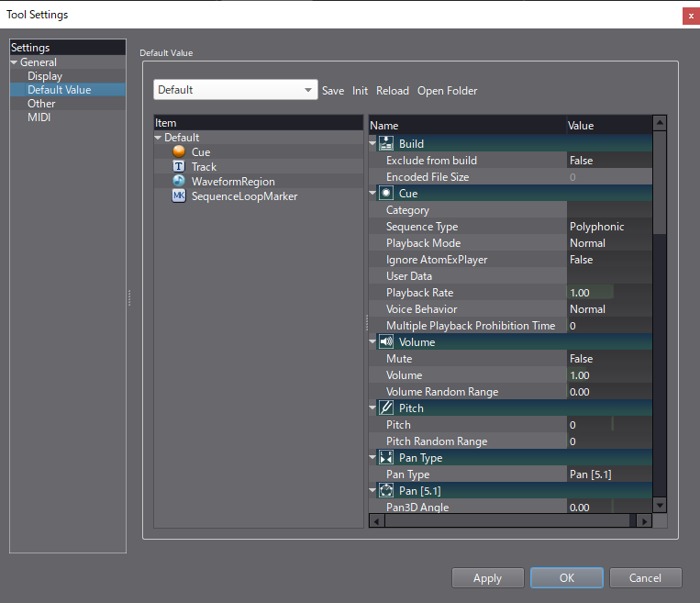Select the Track item label

(204, 167)
